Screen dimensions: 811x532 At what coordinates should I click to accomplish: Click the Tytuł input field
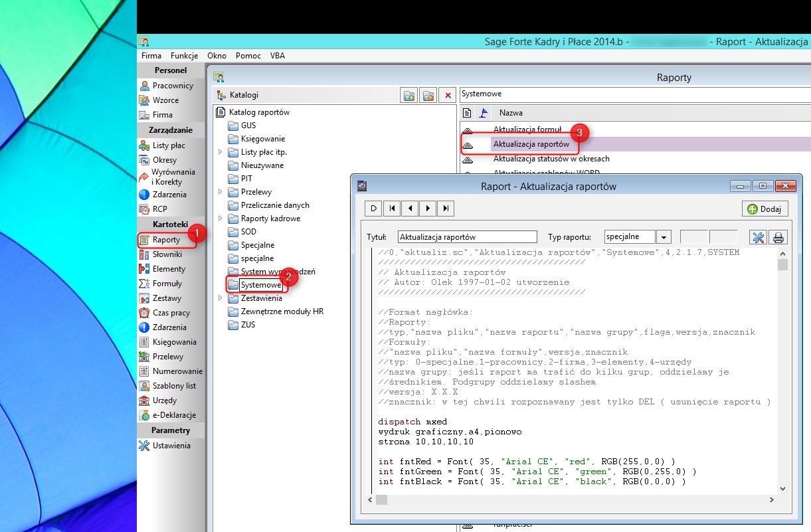(x=467, y=237)
